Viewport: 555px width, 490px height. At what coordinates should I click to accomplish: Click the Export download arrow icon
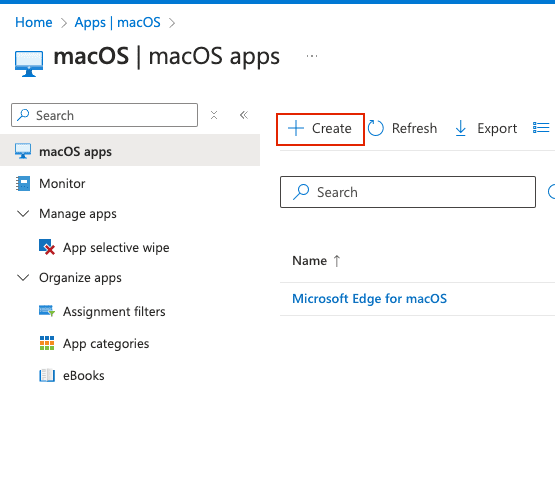[x=460, y=128]
